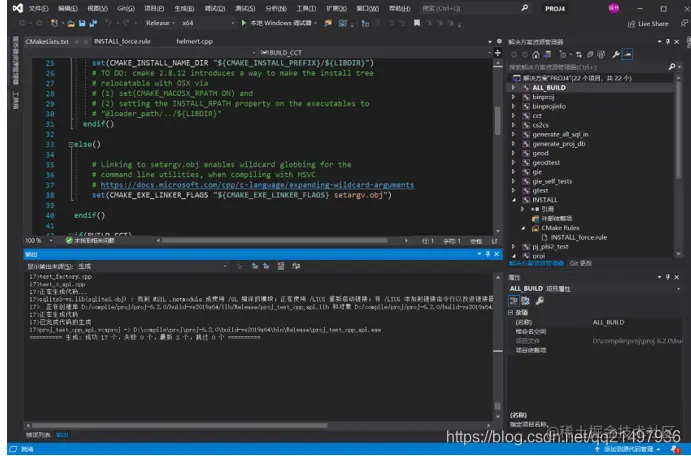Click the editor horizontal scrollbar
This screenshot has width=691, height=456.
pyautogui.click(x=275, y=241)
